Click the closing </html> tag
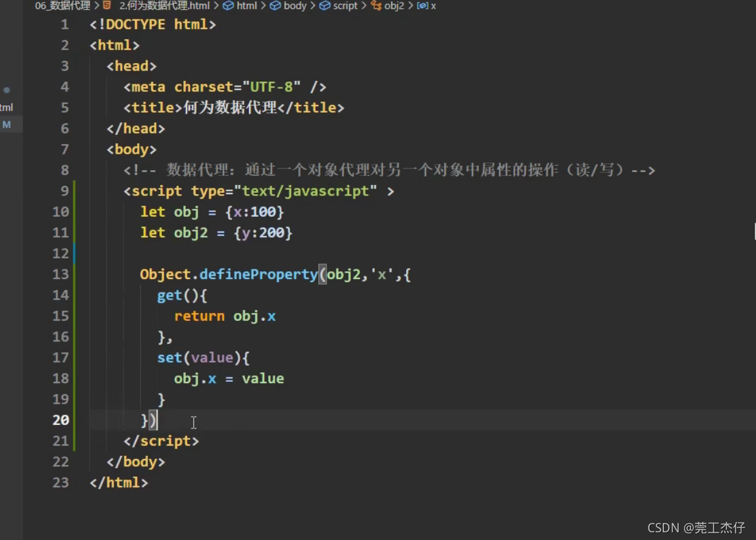The width and height of the screenshot is (756, 540). click(x=119, y=483)
